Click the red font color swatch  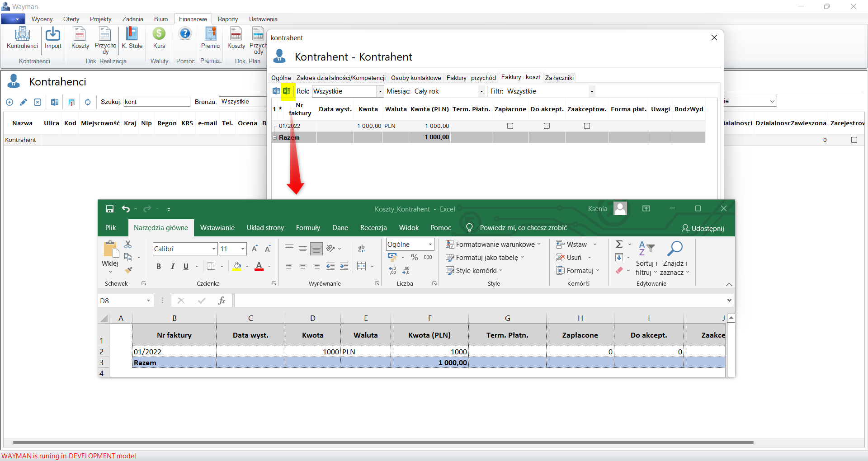tap(259, 266)
